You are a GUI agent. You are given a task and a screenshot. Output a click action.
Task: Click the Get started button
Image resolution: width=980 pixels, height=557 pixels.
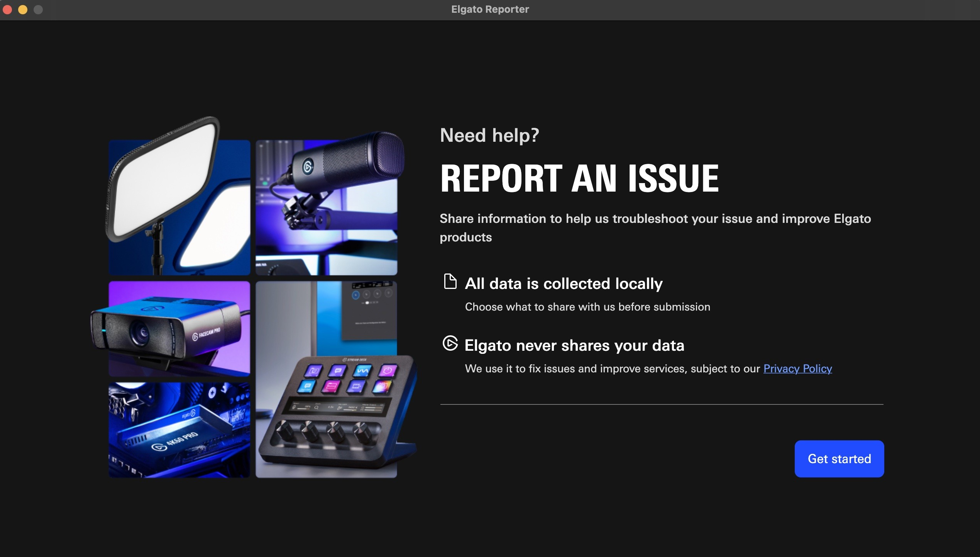pyautogui.click(x=839, y=459)
